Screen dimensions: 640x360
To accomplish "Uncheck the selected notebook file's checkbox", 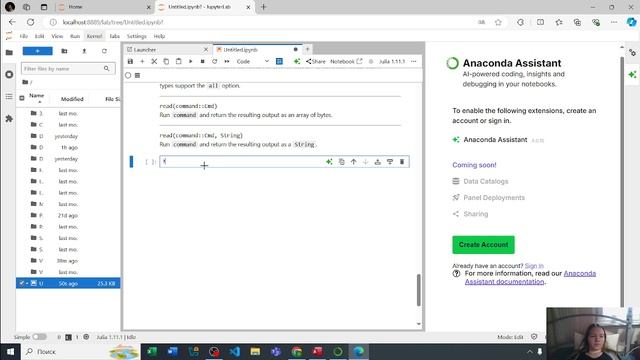I will (22, 283).
